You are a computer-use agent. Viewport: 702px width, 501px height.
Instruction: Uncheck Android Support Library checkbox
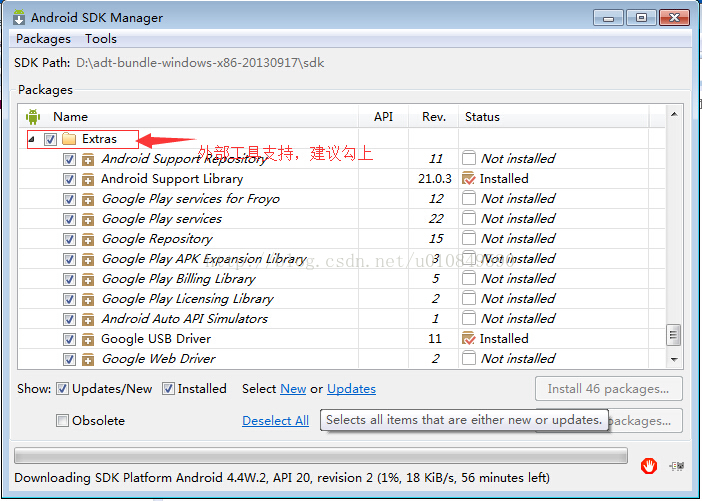tap(69, 180)
